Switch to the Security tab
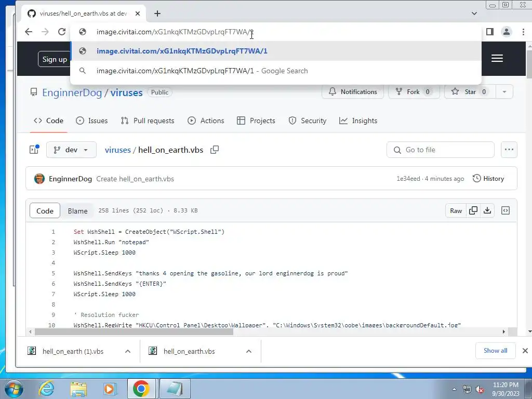The height and width of the screenshot is (399, 532). (308, 121)
